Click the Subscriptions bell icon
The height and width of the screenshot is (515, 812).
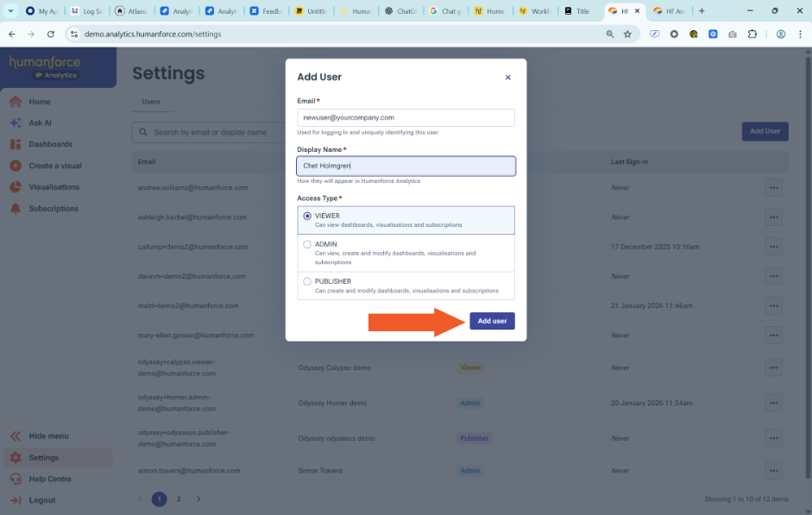pyautogui.click(x=15, y=209)
